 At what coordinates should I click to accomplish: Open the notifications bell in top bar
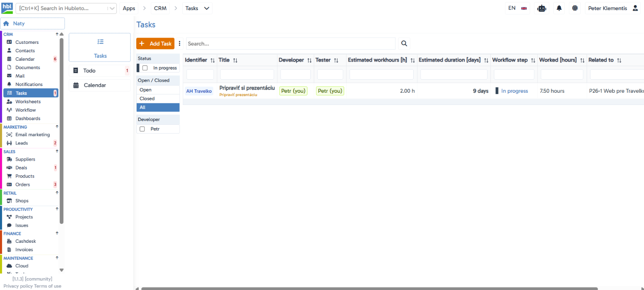[559, 8]
